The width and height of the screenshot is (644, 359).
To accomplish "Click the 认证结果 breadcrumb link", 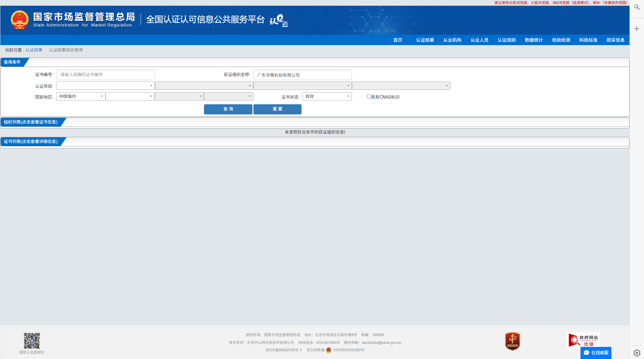I will click(x=34, y=50).
